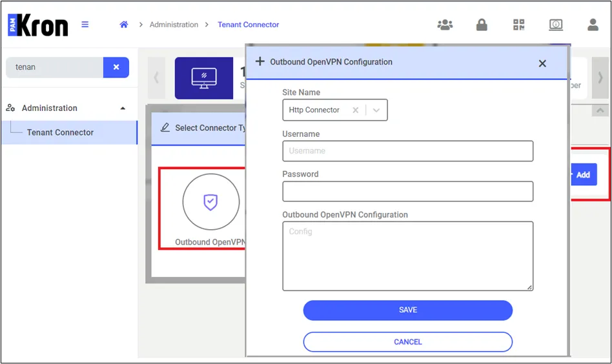Click the Http Connector site name value

pos(314,110)
